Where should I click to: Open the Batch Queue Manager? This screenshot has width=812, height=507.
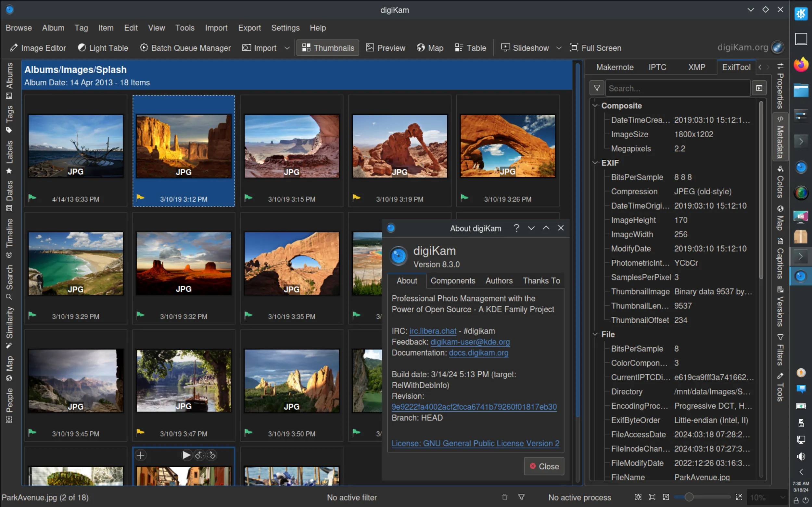(x=185, y=48)
